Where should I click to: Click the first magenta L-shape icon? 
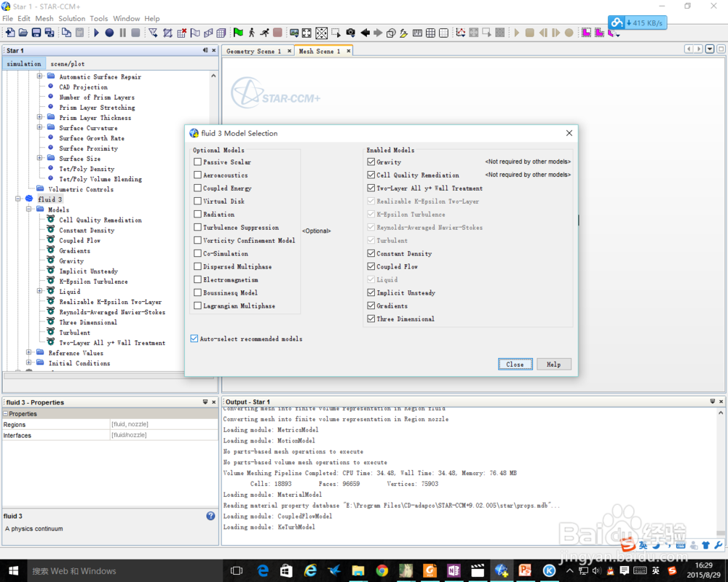[x=586, y=33]
